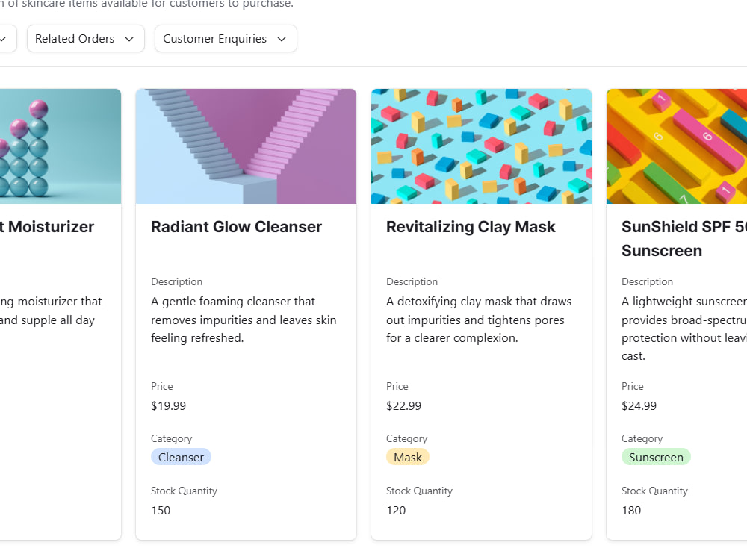This screenshot has width=747, height=560.
Task: Click stock quantity 180
Action: point(631,511)
